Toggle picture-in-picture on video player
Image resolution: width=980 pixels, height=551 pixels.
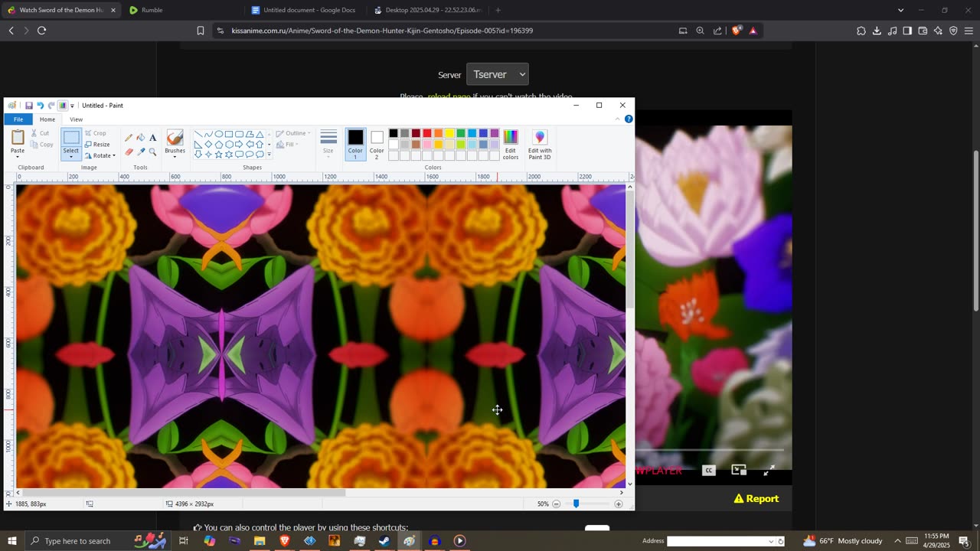tap(739, 471)
